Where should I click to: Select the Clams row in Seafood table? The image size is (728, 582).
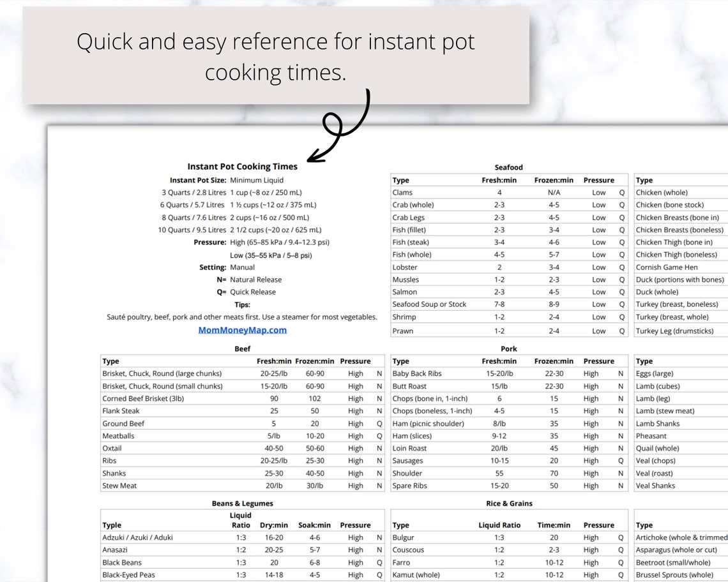click(x=404, y=192)
